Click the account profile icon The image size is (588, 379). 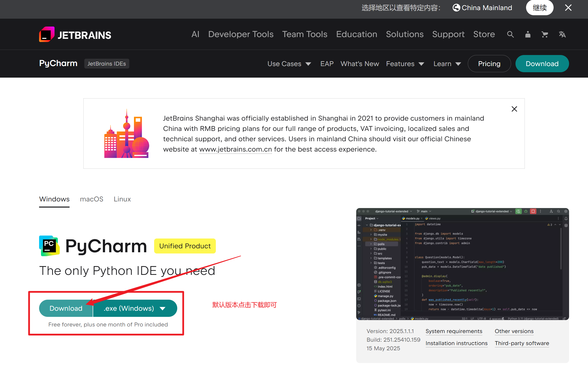tap(528, 34)
